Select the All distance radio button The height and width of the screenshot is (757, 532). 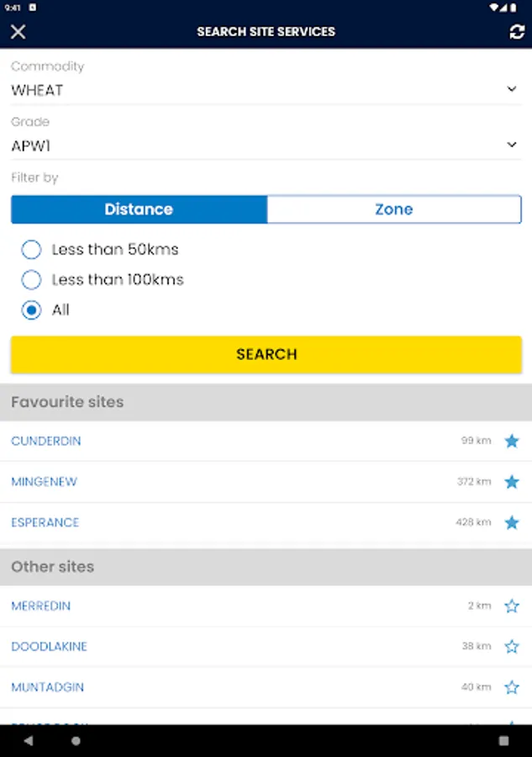coord(31,310)
